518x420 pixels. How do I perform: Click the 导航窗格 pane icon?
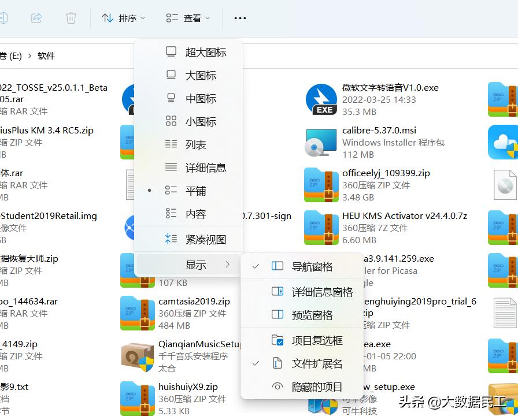tap(277, 266)
